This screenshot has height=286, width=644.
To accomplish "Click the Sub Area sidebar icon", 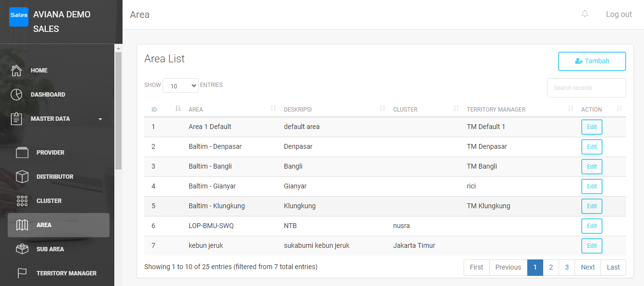I will pyautogui.click(x=22, y=249).
